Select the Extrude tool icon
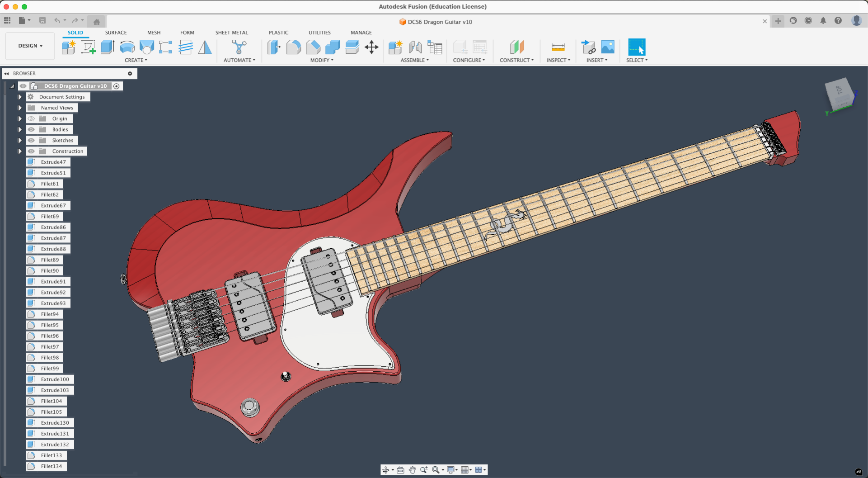The width and height of the screenshot is (868, 478). [108, 47]
